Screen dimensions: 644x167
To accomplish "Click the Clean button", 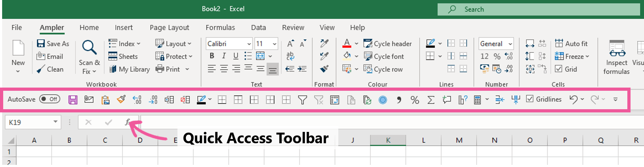I will click(x=50, y=69).
